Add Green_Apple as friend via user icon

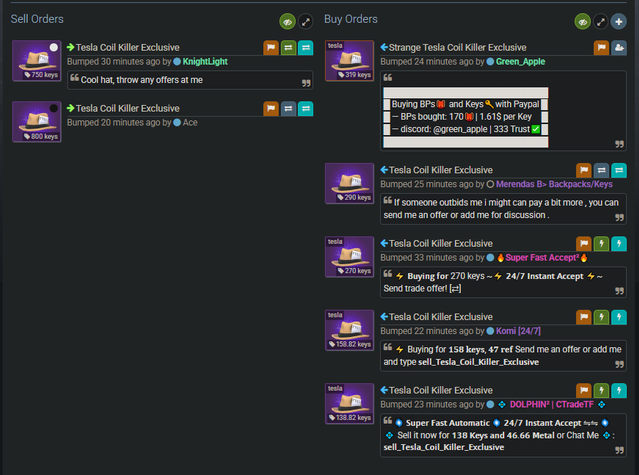coord(619,48)
